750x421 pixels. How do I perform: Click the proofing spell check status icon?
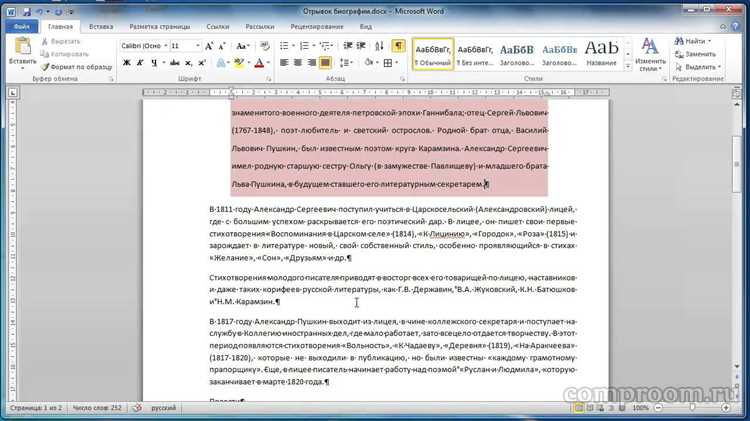(137, 408)
